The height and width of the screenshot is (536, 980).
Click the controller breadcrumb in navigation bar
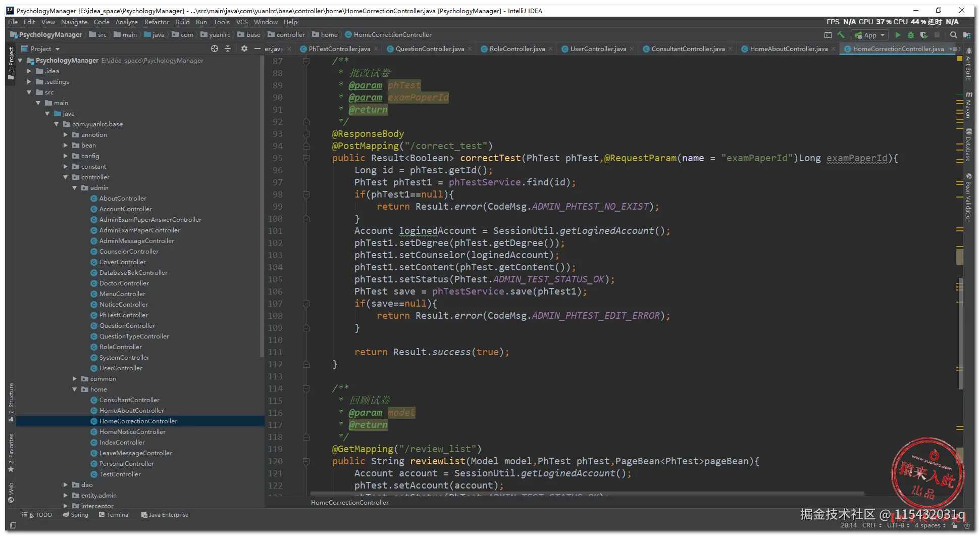pos(290,35)
